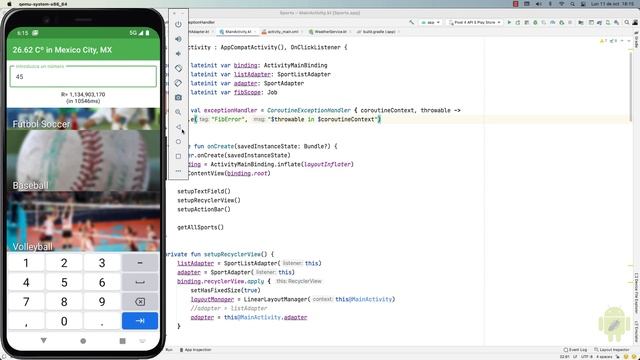
Task: Tap the Volleyball sport card
Action: 83,222
